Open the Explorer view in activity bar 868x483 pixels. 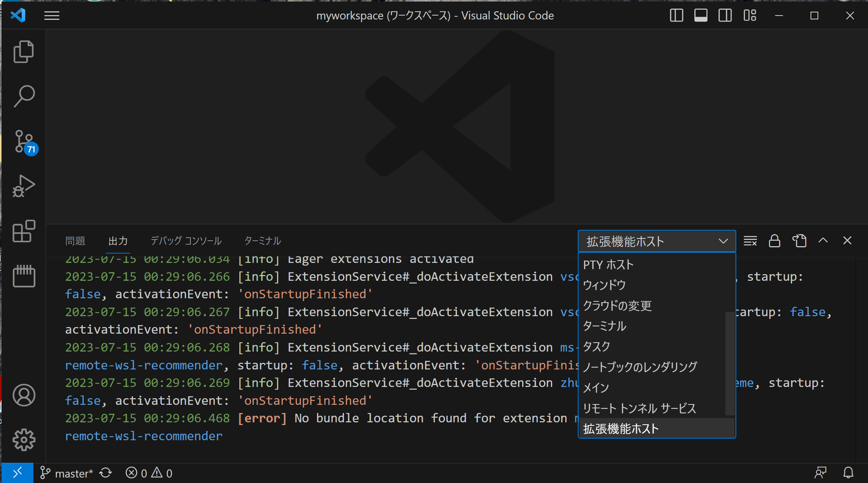point(24,51)
